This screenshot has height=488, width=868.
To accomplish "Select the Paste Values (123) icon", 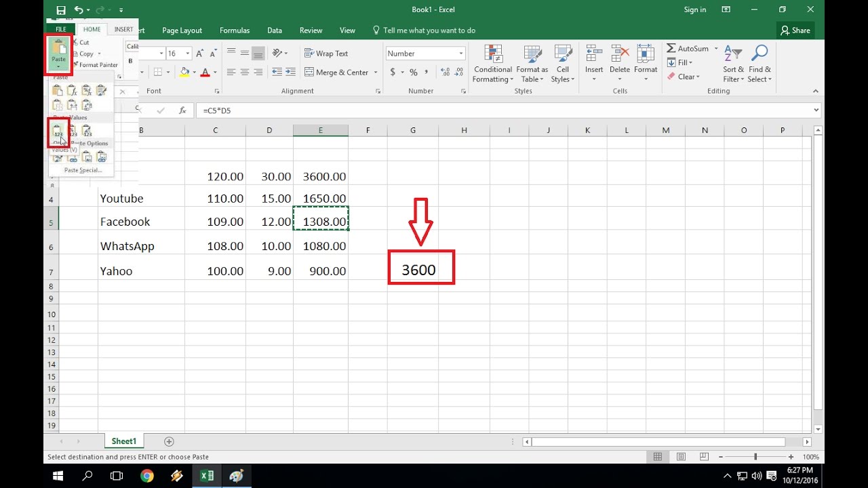I will point(58,131).
